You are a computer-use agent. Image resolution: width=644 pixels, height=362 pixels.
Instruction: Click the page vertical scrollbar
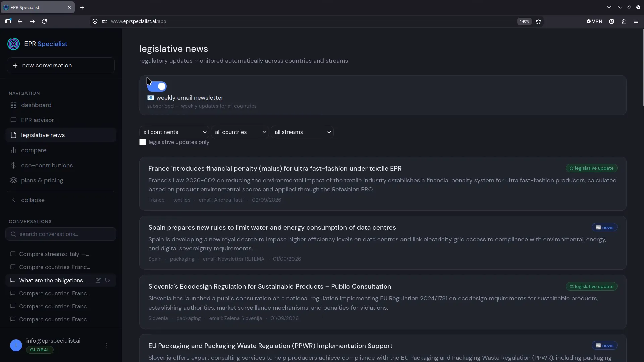pyautogui.click(x=643, y=68)
